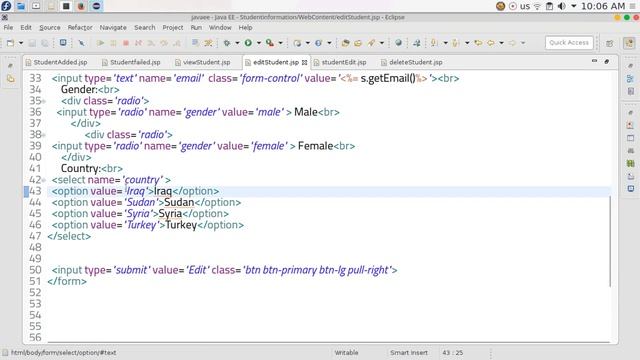
Task: Click the New Server toolbar icon
Action: [x=297, y=43]
